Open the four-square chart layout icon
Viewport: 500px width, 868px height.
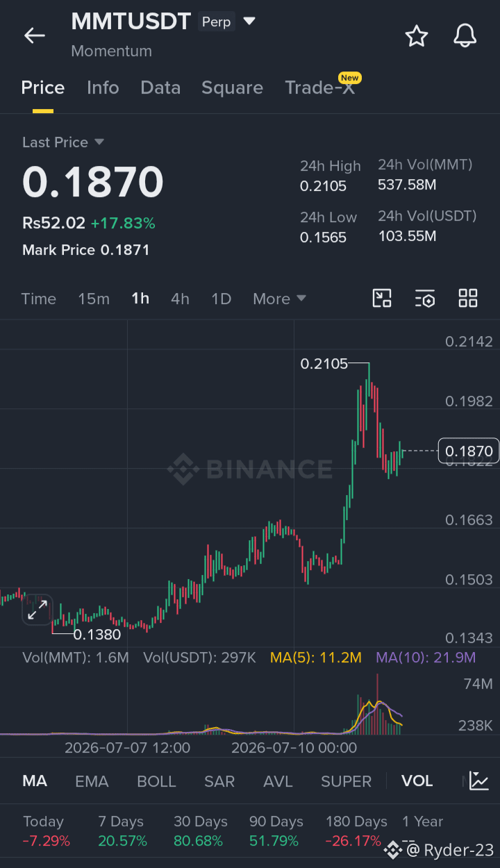[x=468, y=299]
